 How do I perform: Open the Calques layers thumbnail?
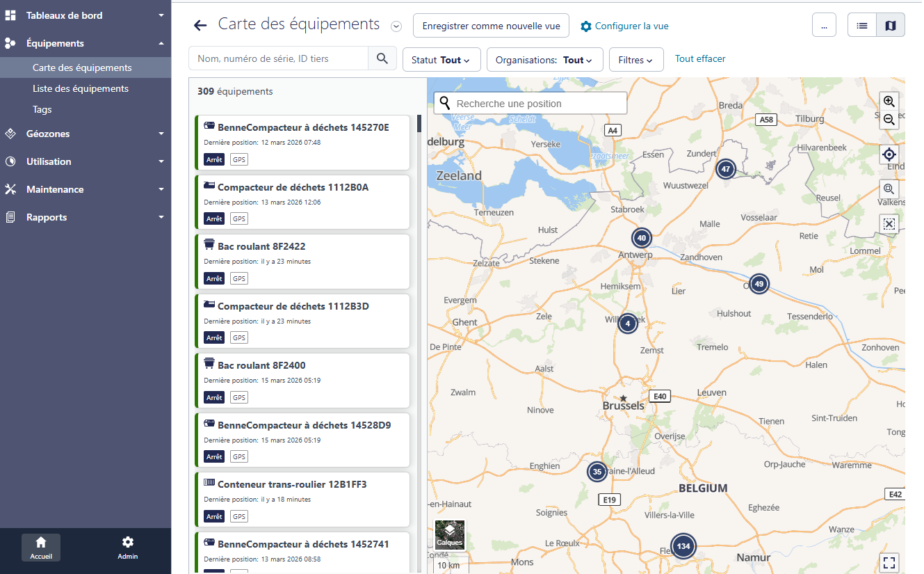point(450,535)
